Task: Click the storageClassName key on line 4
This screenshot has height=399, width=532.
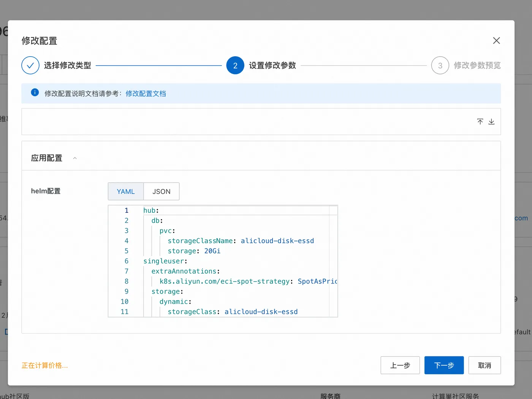Action: pyautogui.click(x=200, y=241)
